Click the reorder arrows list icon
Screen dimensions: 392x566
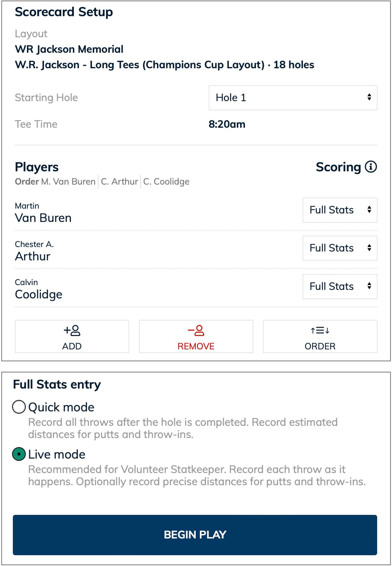pos(320,330)
